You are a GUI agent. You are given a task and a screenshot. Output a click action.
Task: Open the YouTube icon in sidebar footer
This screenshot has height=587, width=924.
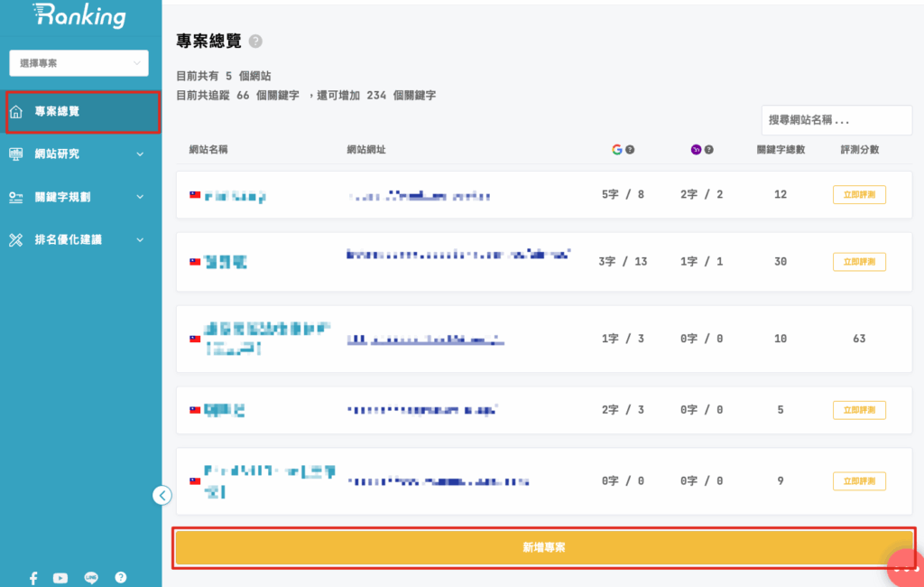point(60,577)
